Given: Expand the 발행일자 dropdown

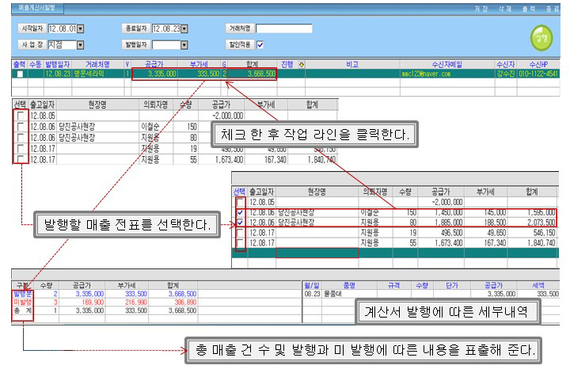Looking at the screenshot, I should click(184, 44).
